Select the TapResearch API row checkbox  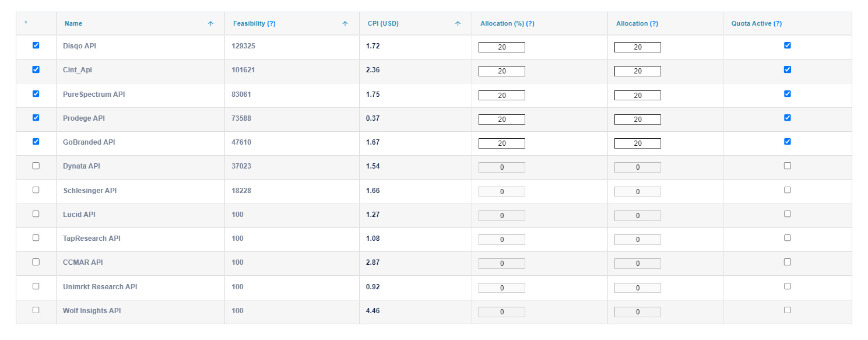pos(36,238)
